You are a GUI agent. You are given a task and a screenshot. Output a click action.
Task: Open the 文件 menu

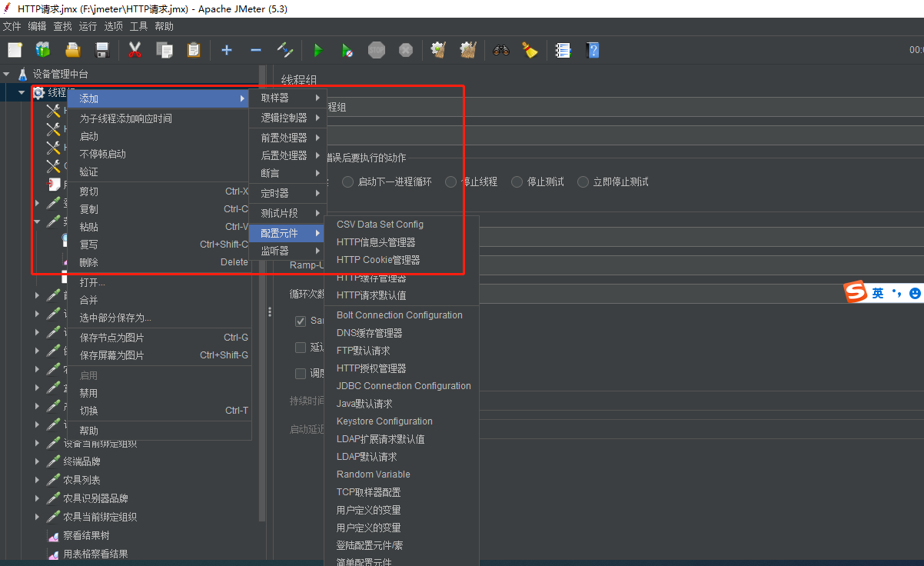tap(12, 26)
